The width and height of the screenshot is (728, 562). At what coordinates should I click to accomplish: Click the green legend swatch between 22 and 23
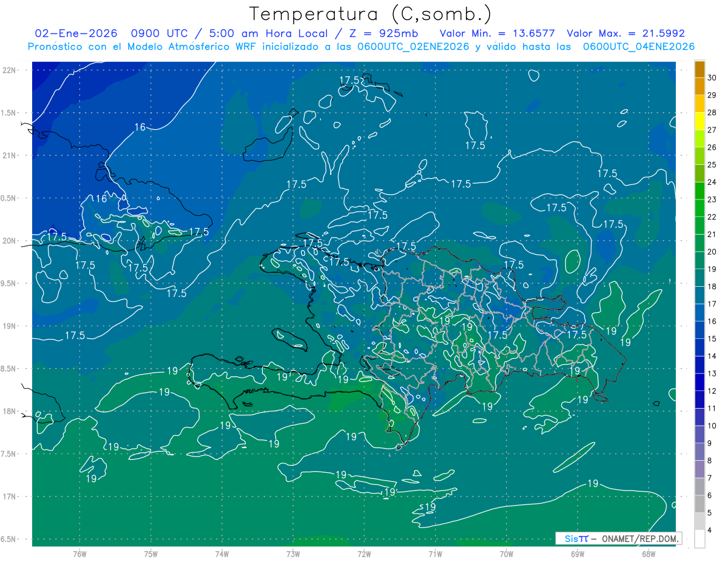699,208
